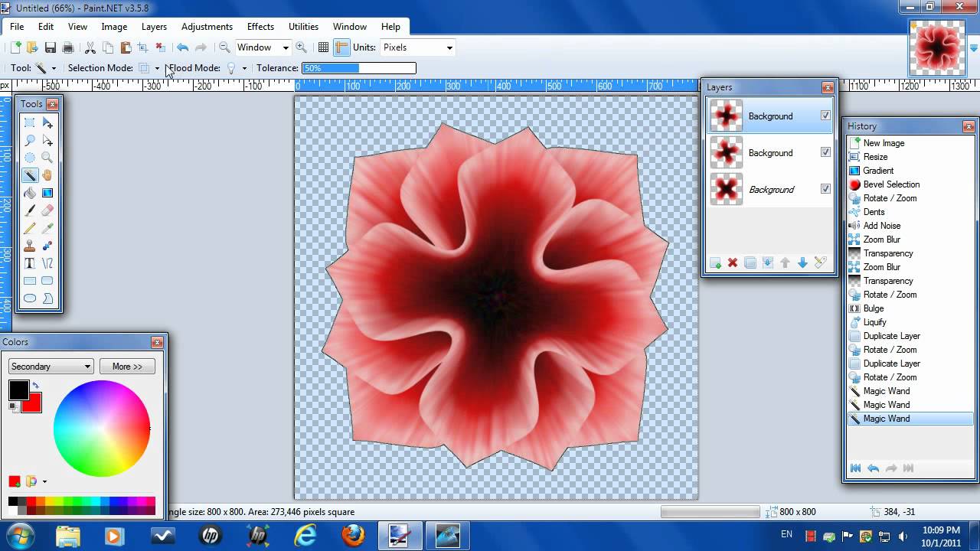Select the Ellipse Select tool

(30, 158)
